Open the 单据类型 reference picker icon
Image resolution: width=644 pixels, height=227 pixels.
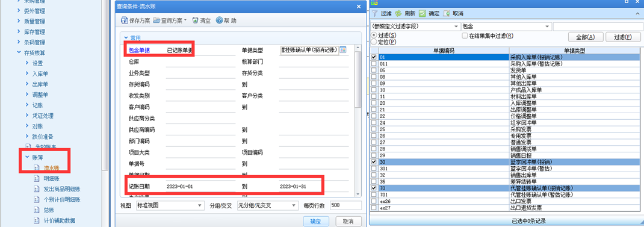point(342,50)
